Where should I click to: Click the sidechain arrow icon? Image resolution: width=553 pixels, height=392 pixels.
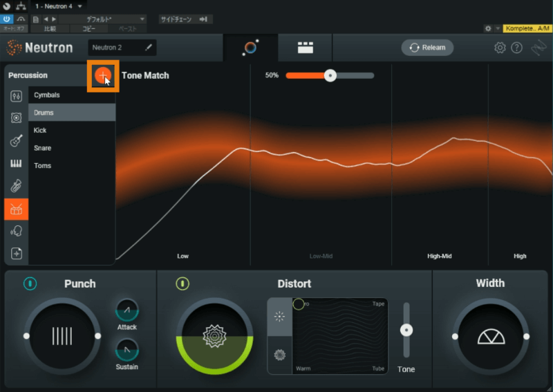pyautogui.click(x=203, y=19)
